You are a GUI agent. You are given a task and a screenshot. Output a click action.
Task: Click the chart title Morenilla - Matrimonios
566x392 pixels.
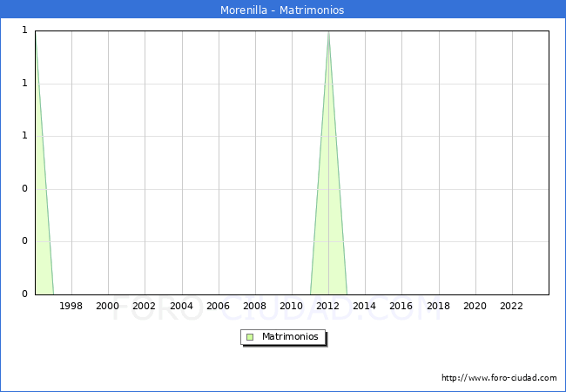pos(282,10)
